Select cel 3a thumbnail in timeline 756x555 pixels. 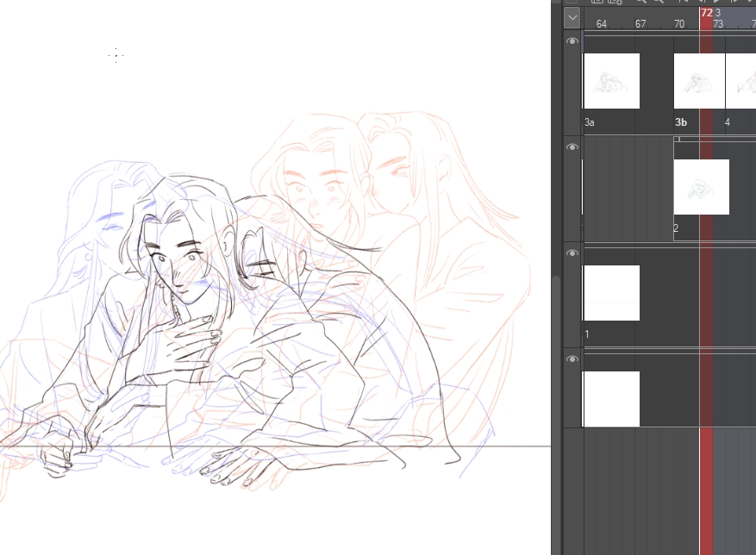[x=611, y=81]
